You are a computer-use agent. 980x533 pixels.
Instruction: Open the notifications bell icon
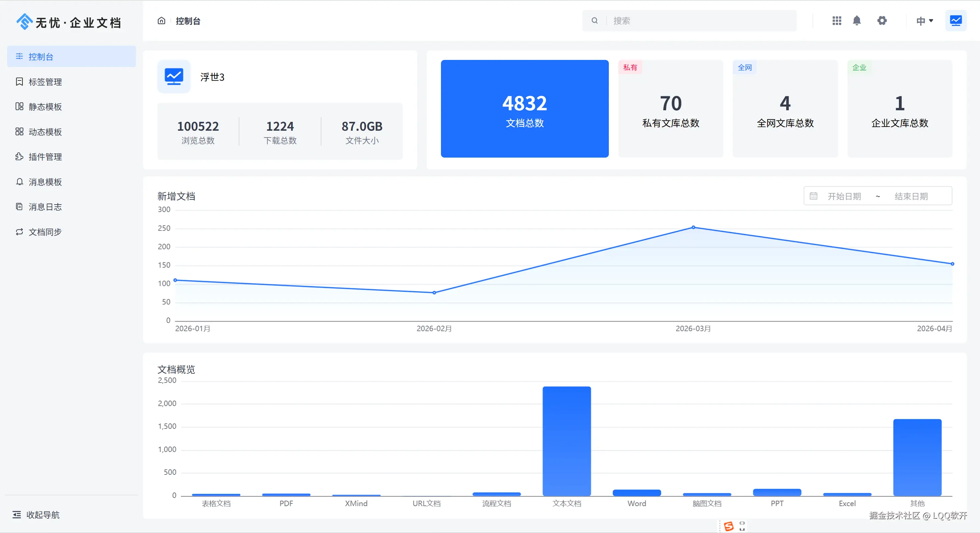coord(857,20)
